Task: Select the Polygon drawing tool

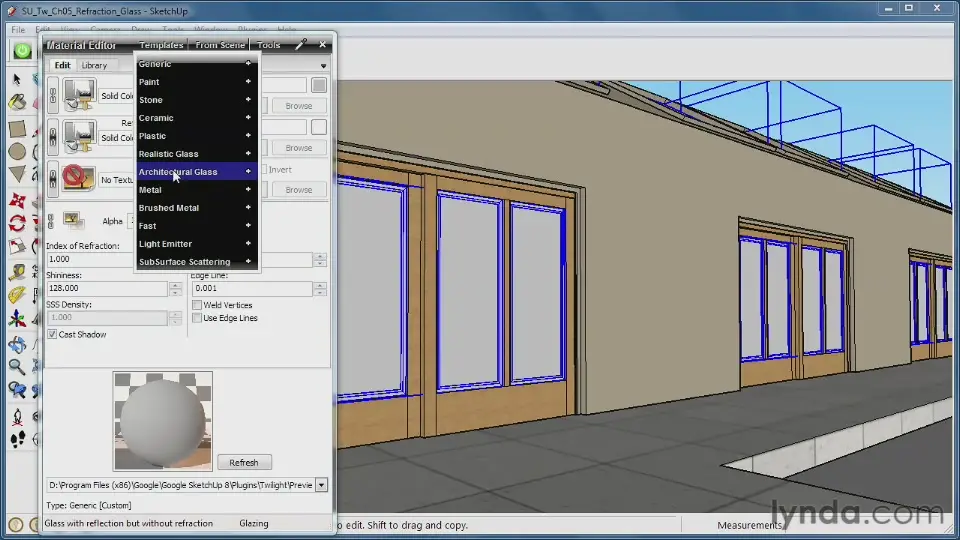Action: coord(17,174)
